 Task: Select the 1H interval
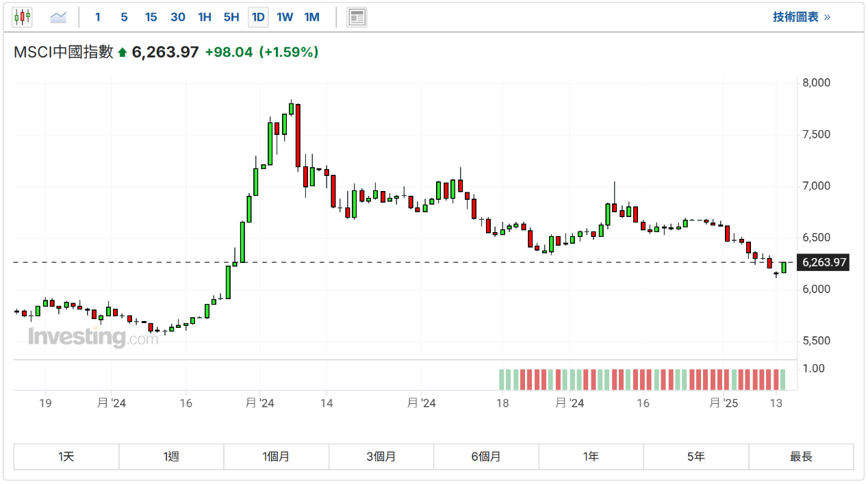[204, 17]
